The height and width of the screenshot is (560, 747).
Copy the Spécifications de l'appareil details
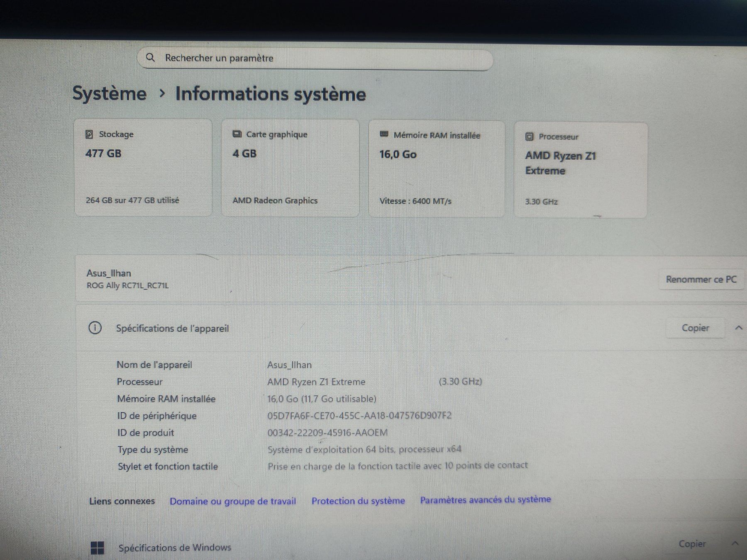(x=696, y=328)
